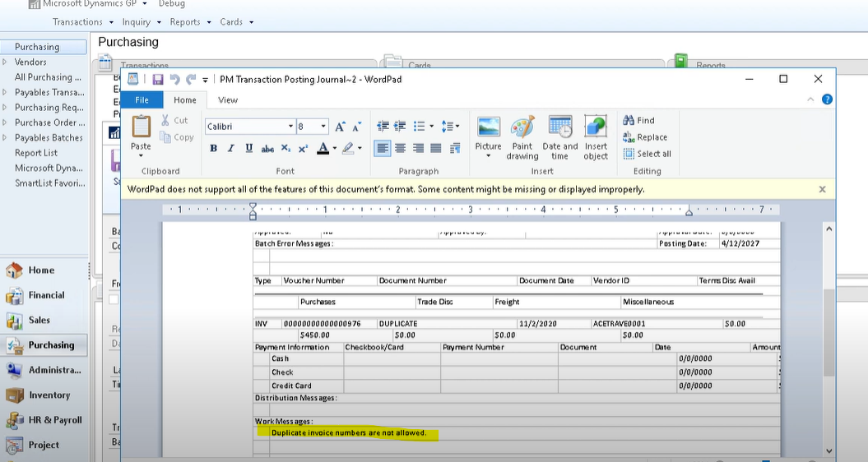Open the font size dropdown
This screenshot has width=868, height=462.
pyautogui.click(x=323, y=127)
